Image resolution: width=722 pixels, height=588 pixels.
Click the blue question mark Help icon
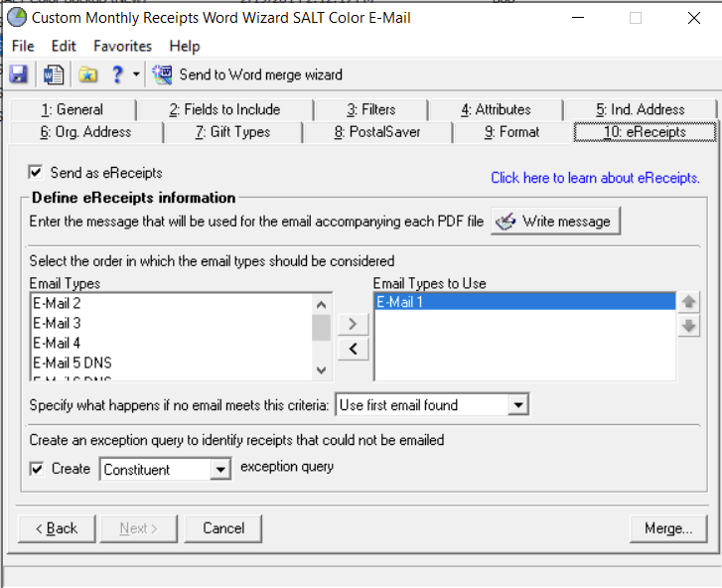(x=117, y=74)
